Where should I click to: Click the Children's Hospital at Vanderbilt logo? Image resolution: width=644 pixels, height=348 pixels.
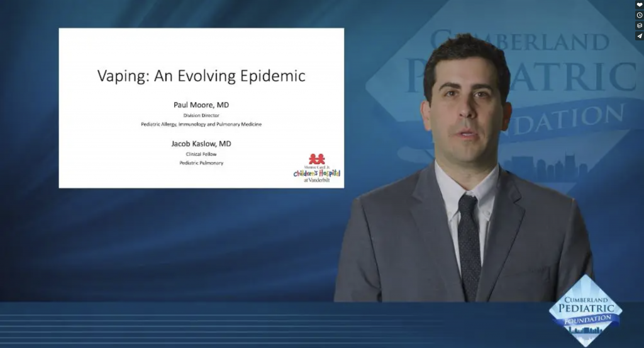point(317,168)
